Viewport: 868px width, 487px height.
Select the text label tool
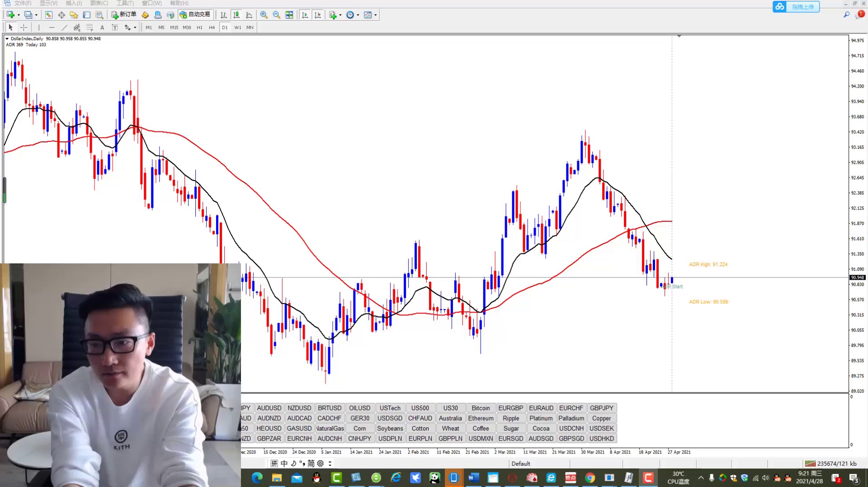[115, 28]
